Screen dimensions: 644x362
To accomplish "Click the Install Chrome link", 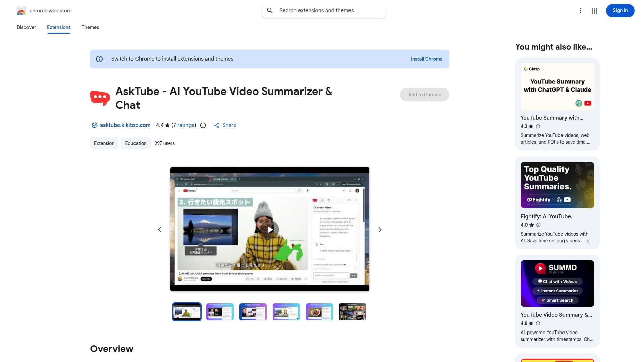I will [x=426, y=59].
